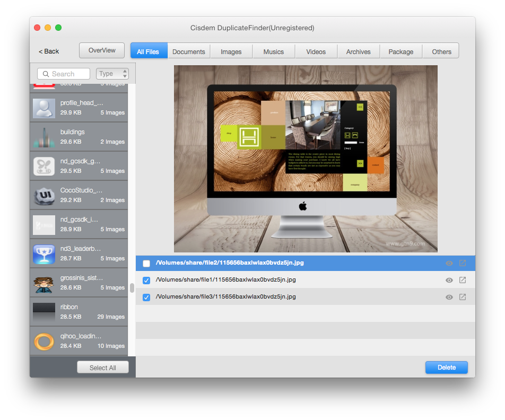The width and height of the screenshot is (505, 420).
Task: Switch to the Documents tab
Action: click(x=188, y=51)
